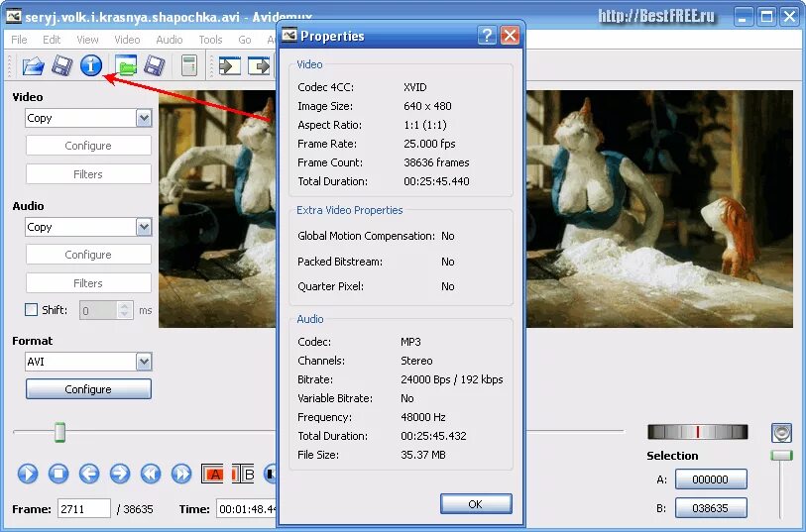806x532 pixels.
Task: Save project with the floppy icon before calculator
Action: (x=155, y=65)
